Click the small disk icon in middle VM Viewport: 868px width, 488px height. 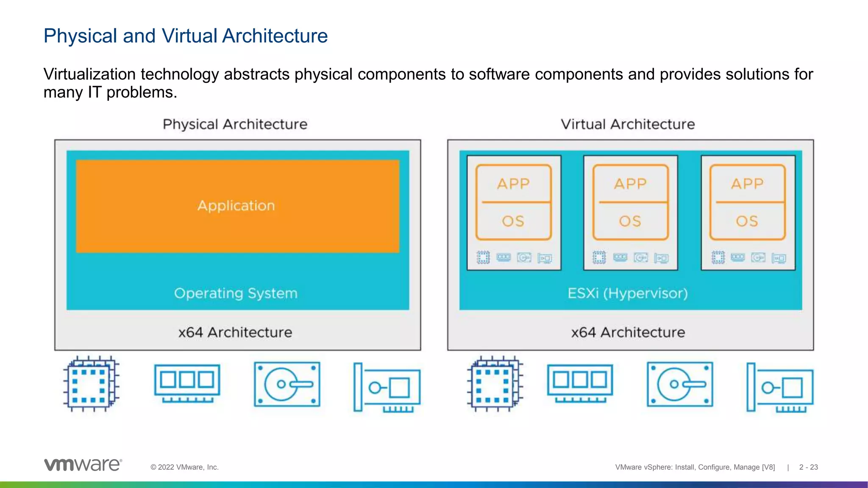[640, 258]
